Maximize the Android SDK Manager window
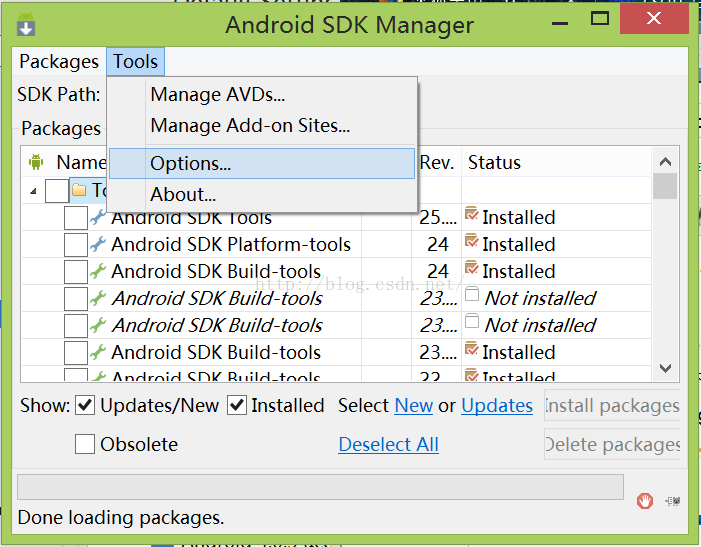 coord(600,19)
